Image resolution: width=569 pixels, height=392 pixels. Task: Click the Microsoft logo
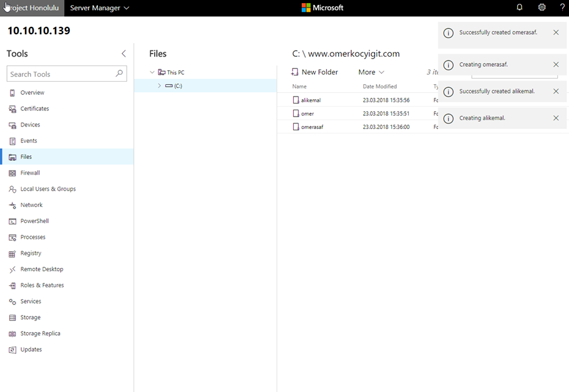[322, 7]
